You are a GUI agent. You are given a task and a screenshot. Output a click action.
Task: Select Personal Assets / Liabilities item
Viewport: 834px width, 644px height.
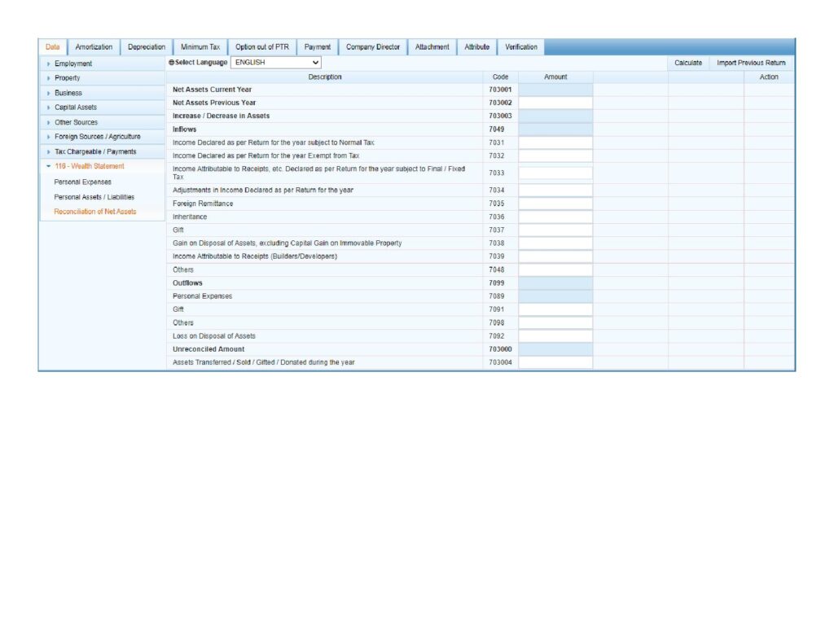[94, 197]
